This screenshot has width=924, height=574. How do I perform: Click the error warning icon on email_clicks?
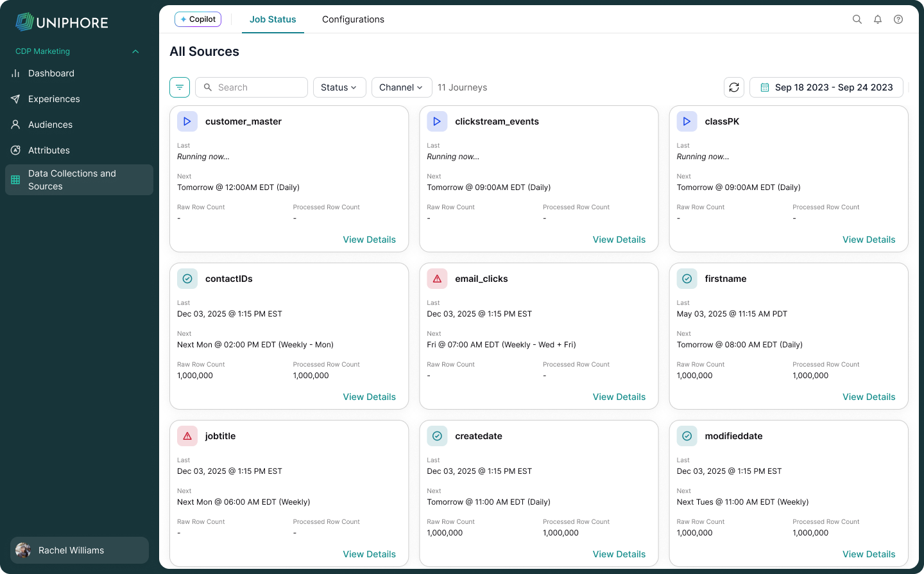click(x=437, y=279)
